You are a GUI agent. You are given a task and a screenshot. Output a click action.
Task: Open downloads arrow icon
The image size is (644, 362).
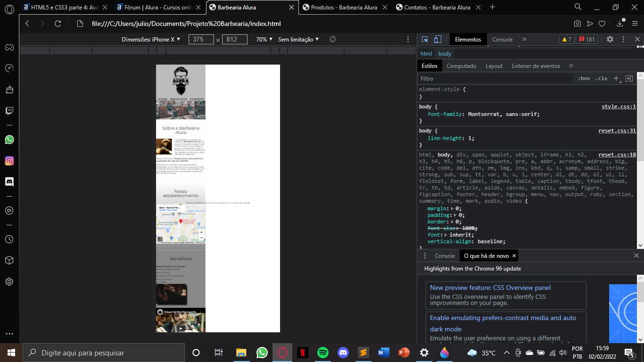pyautogui.click(x=620, y=24)
